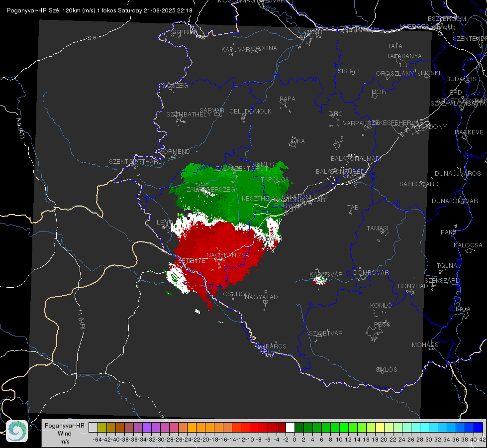Select the KOMLÓ town label
This screenshot has height=448, width=487.
381,306
